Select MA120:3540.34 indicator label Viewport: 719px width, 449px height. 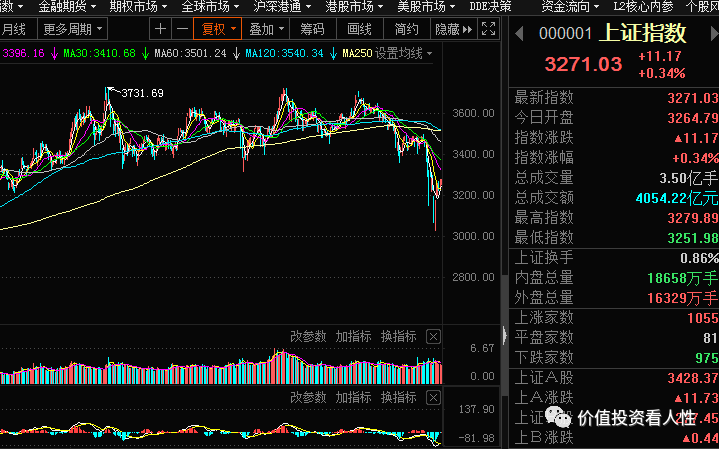tap(284, 54)
